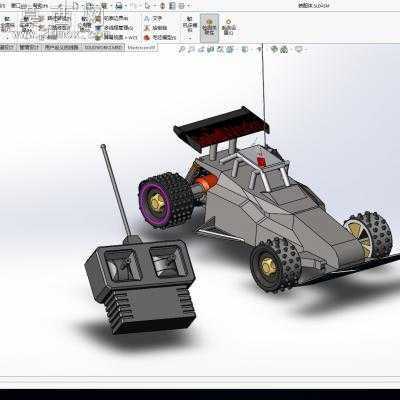This screenshot has height=400, width=400.
Task: Click the Rebuild traffic-light icon
Action: (163, 6)
